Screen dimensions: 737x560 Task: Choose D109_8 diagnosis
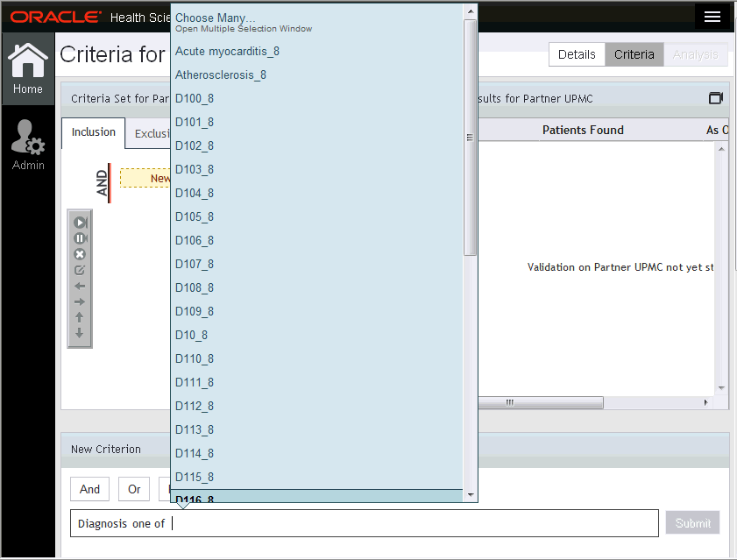click(x=317, y=311)
